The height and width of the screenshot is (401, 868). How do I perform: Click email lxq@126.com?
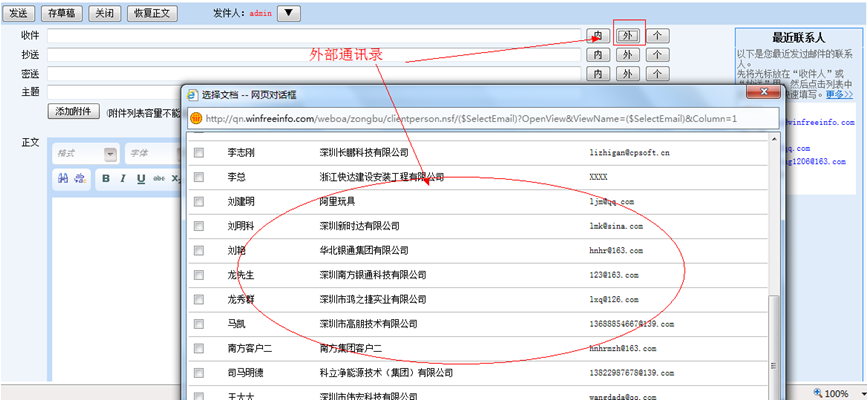(614, 299)
